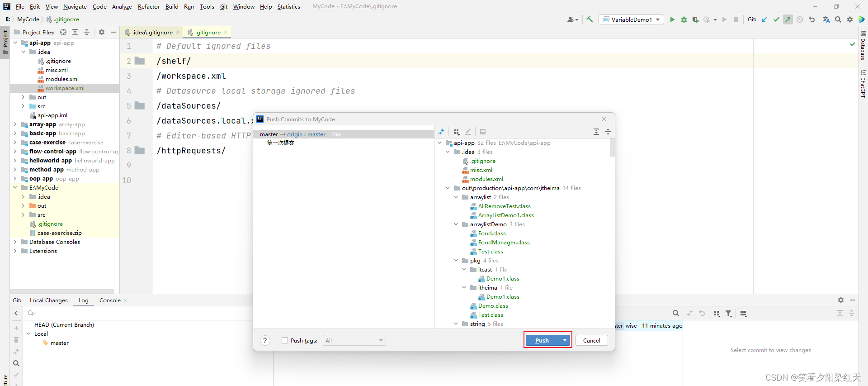Open the help question mark button
Image resolution: width=868 pixels, height=386 pixels.
(x=265, y=340)
